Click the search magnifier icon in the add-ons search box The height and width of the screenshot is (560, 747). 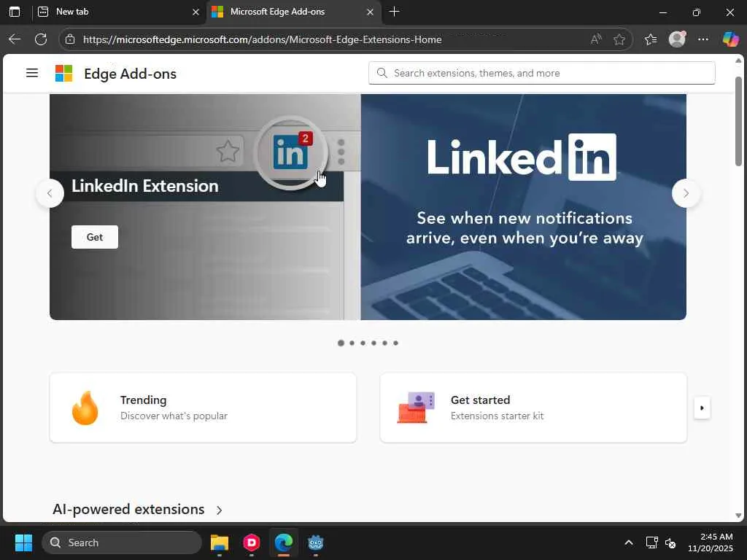(x=382, y=73)
